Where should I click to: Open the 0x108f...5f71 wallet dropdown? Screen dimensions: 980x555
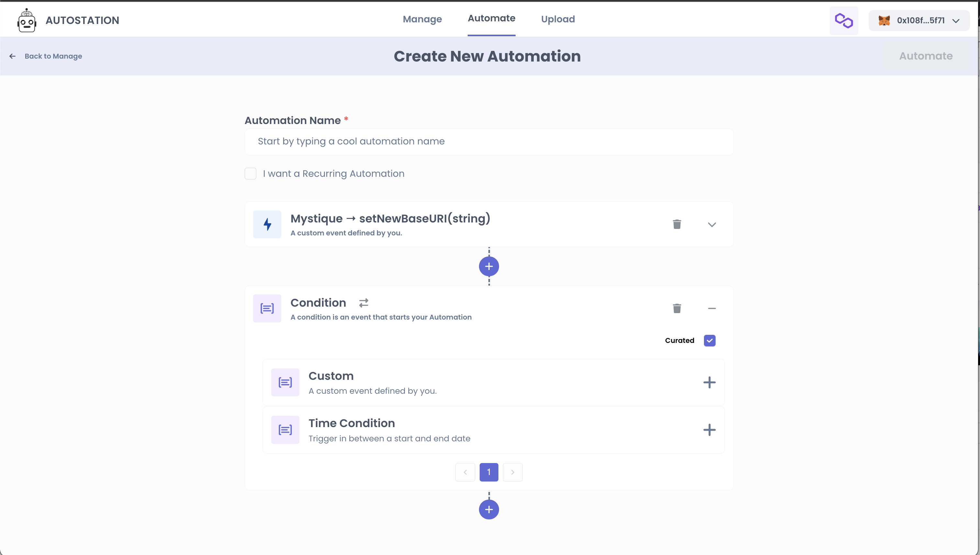(x=919, y=21)
